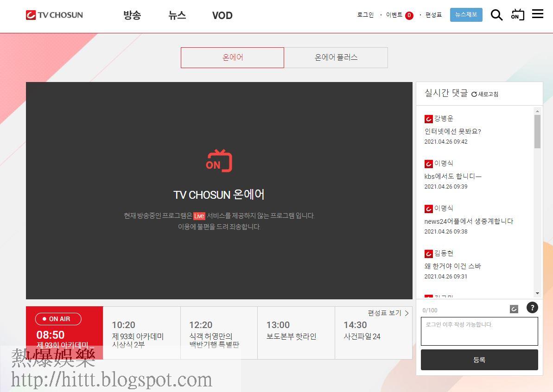553x392 pixels.
Task: Click the TV CHOSUN logo
Action: click(x=54, y=15)
